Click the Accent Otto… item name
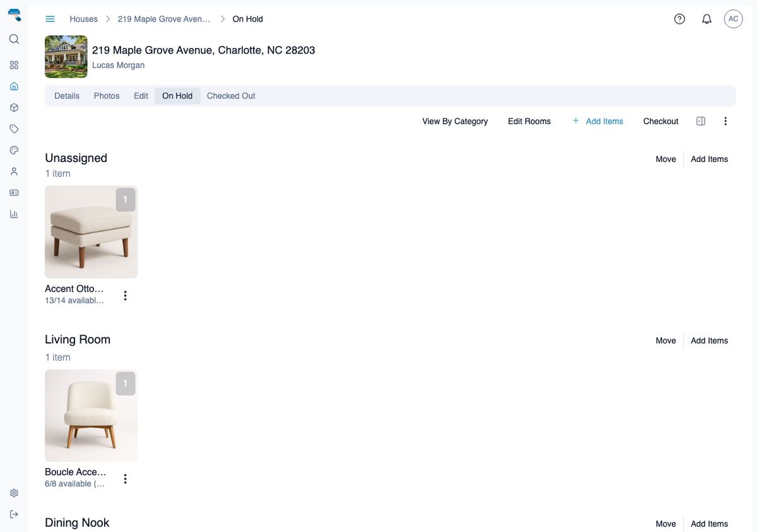Screen dimensions: 757x532 pyautogui.click(x=74, y=289)
